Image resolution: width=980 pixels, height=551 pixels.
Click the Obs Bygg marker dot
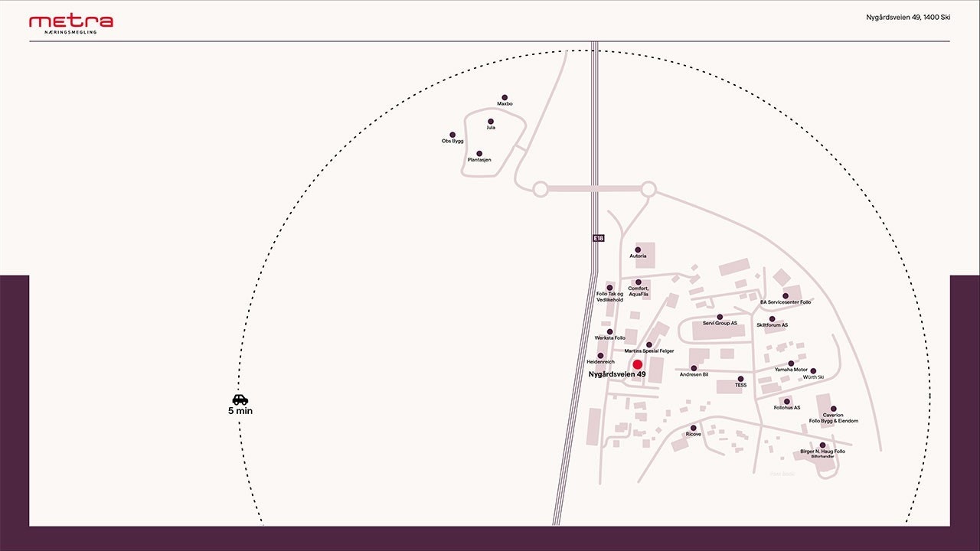point(452,135)
